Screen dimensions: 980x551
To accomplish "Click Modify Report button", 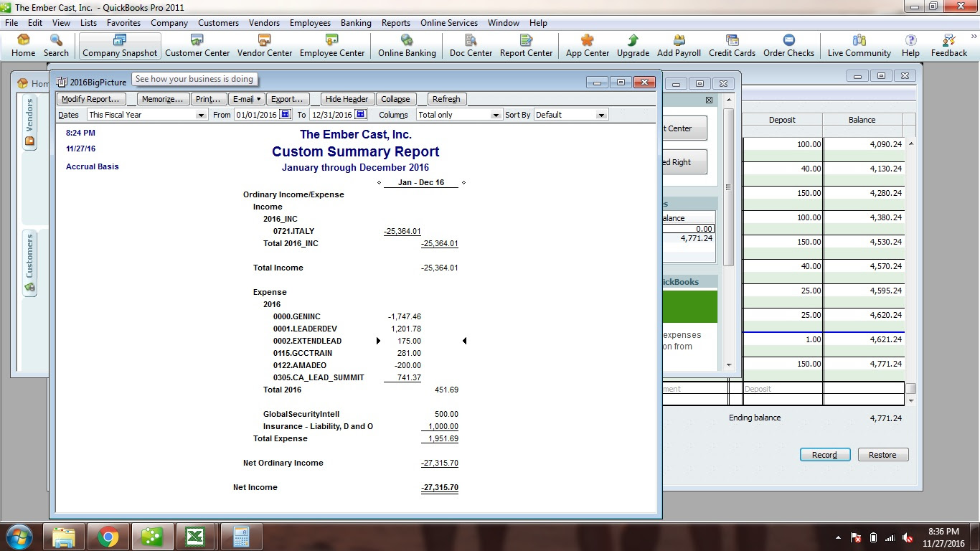I will point(90,99).
